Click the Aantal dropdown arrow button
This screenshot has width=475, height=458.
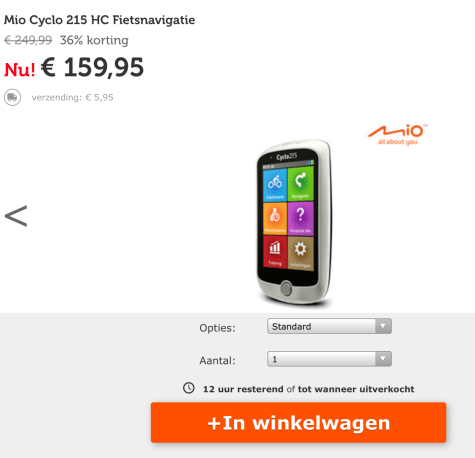(383, 359)
